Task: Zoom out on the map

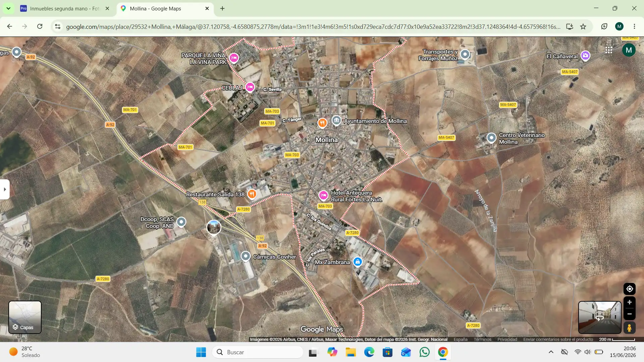Action: [x=629, y=314]
